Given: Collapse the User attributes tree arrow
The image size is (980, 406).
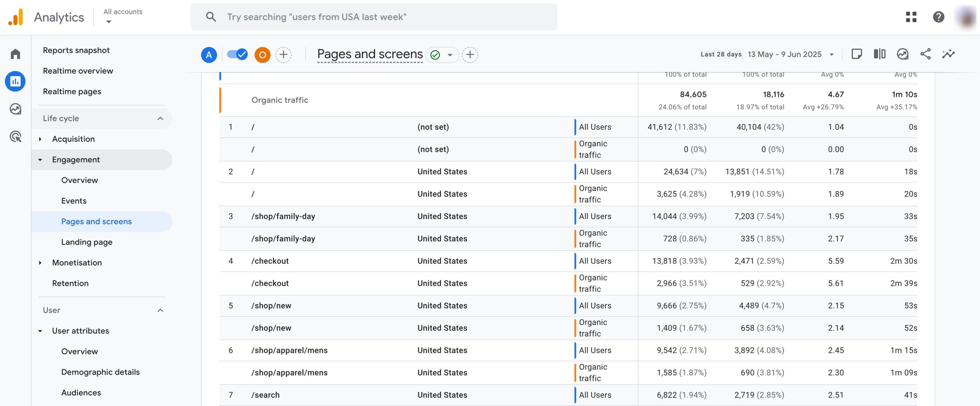Looking at the screenshot, I should pyautogui.click(x=40, y=331).
